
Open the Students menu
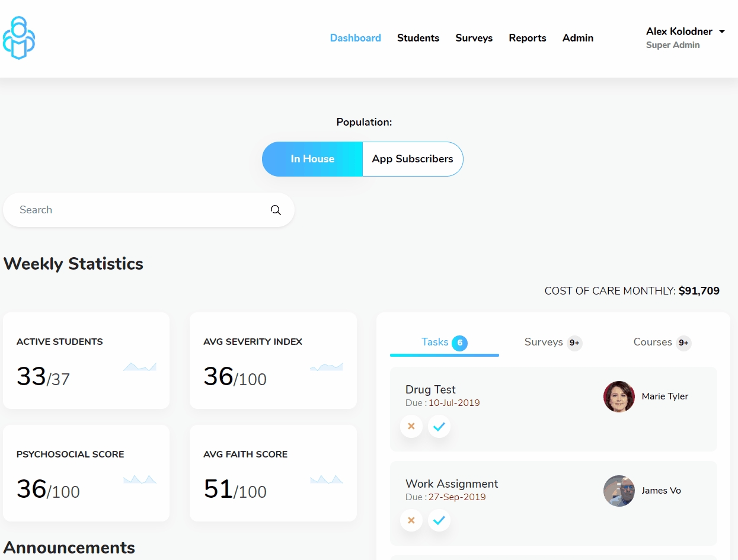click(x=418, y=38)
